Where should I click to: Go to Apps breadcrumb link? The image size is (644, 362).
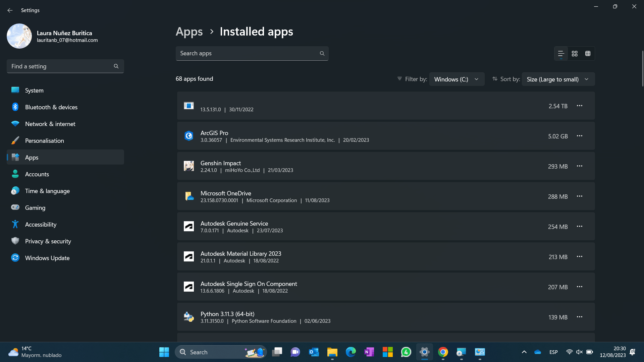click(x=189, y=32)
